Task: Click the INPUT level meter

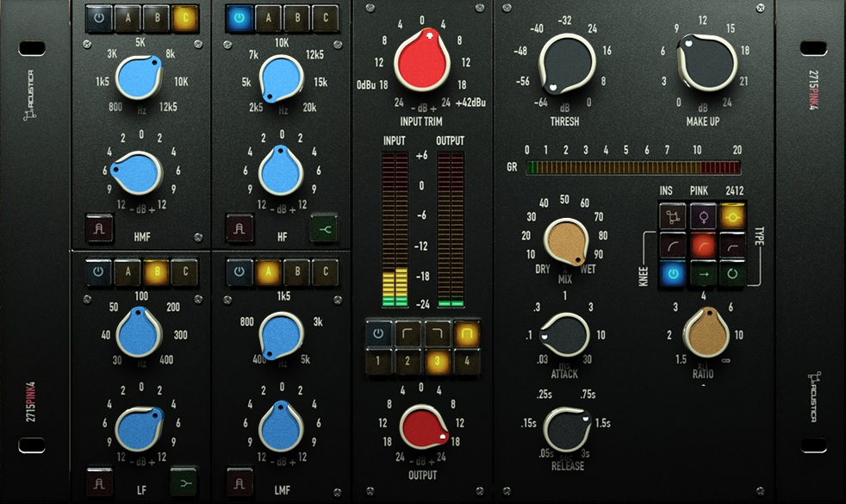Action: click(x=395, y=230)
